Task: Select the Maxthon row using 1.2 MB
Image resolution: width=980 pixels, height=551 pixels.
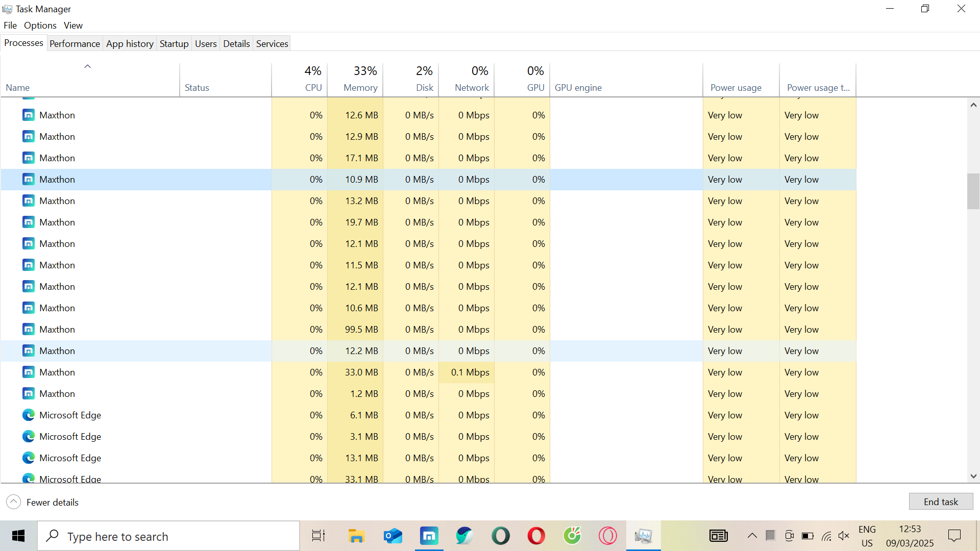Action: tap(428, 394)
